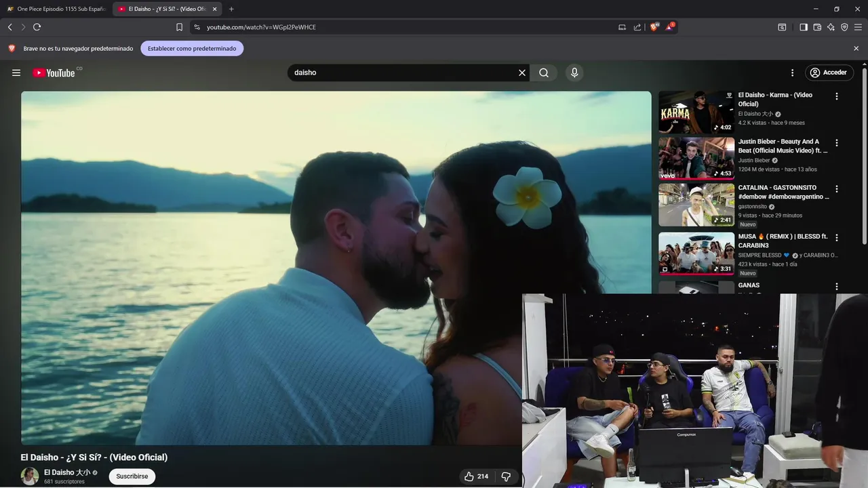
Task: Switch to One Piece Episodio 1155 tab
Action: [x=56, y=9]
